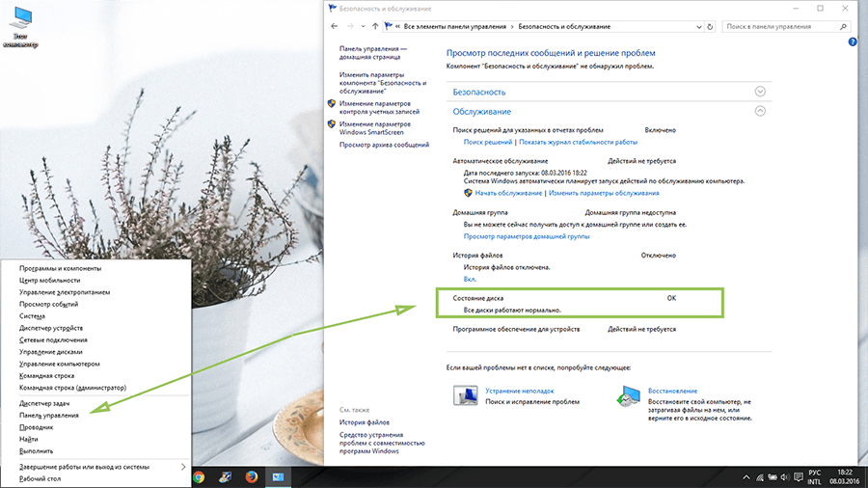Open the address bar history dropdown
Viewport: 868px width, 488px height.
[698, 27]
